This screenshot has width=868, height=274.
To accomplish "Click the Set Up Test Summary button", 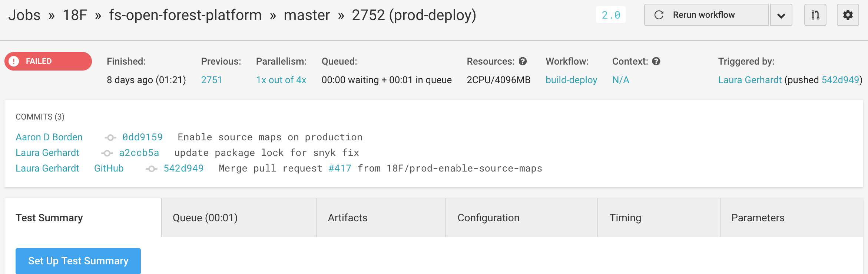I will 78,261.
